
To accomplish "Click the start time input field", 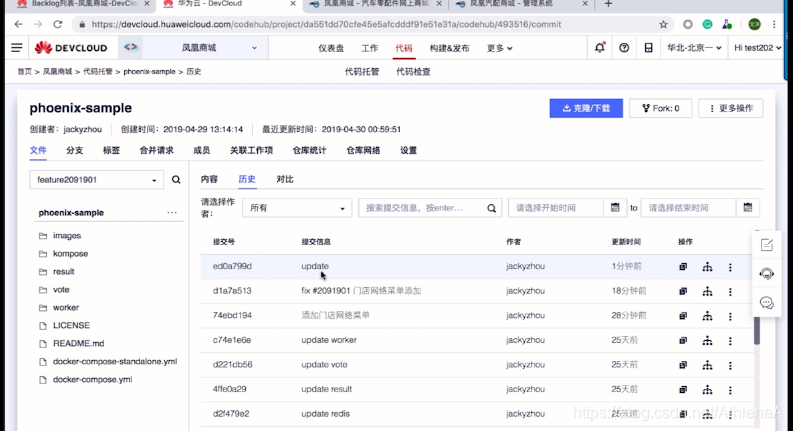I will (556, 208).
